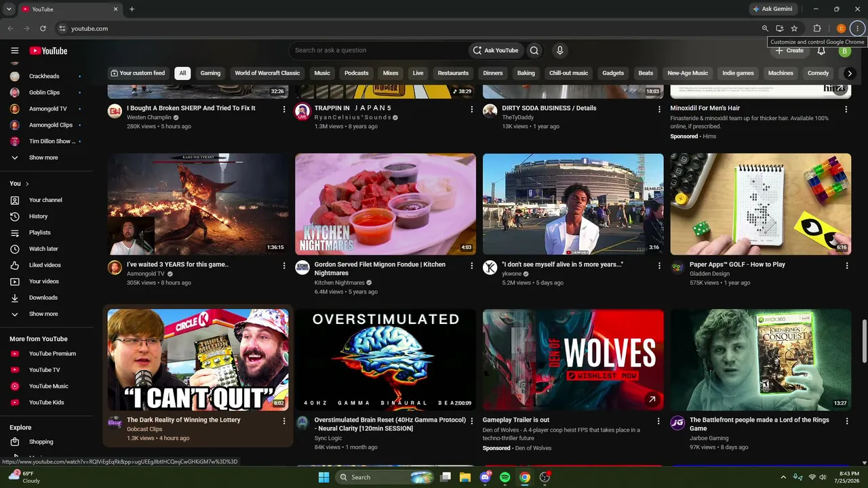
Task: Select the Indie games chip
Action: click(x=738, y=73)
